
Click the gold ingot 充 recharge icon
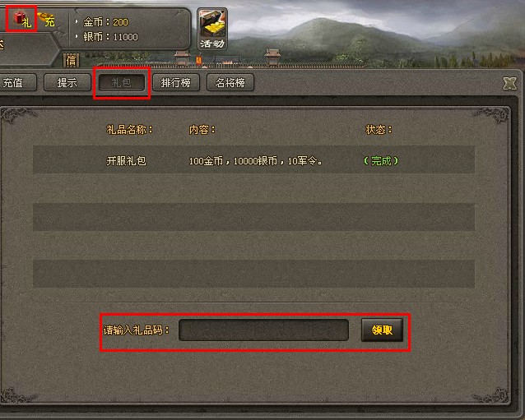click(47, 20)
